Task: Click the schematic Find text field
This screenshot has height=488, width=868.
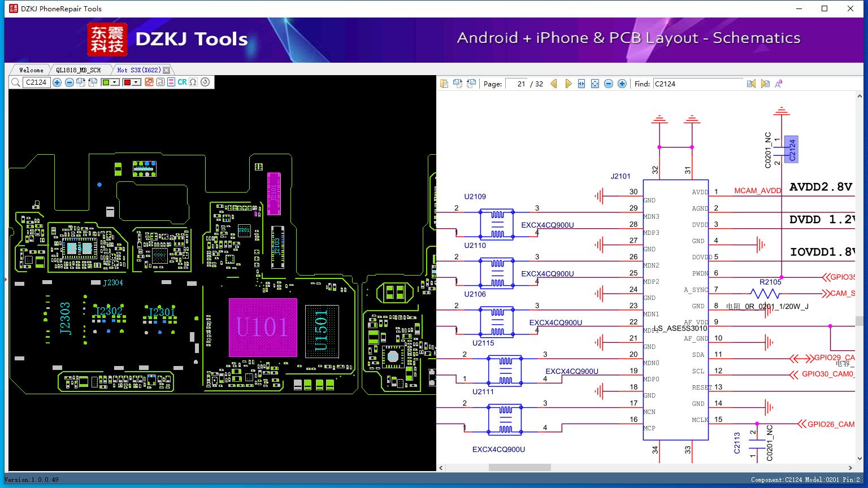Action: (697, 84)
